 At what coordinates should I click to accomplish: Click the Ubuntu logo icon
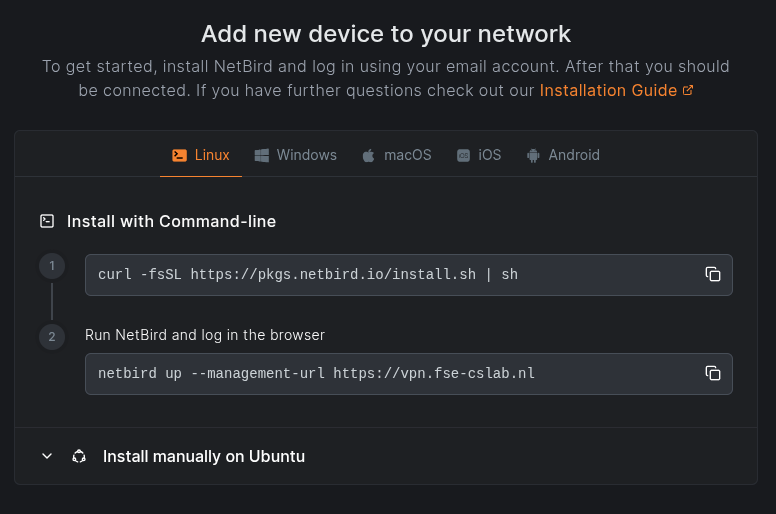pyautogui.click(x=79, y=456)
